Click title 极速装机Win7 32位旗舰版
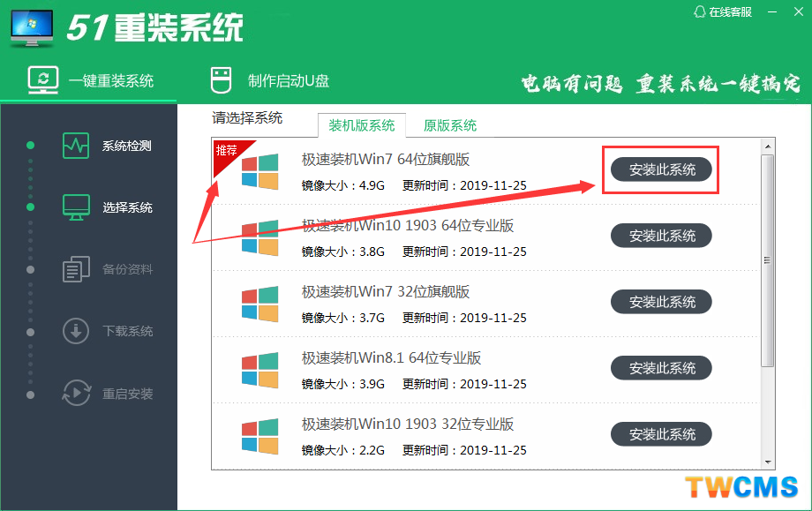This screenshot has width=812, height=511. (386, 291)
